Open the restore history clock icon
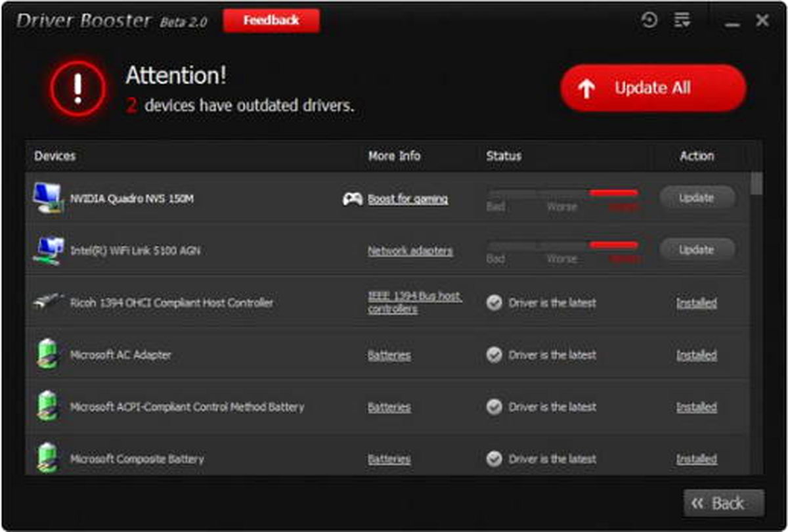Viewport: 788px width, 532px height. tap(649, 20)
